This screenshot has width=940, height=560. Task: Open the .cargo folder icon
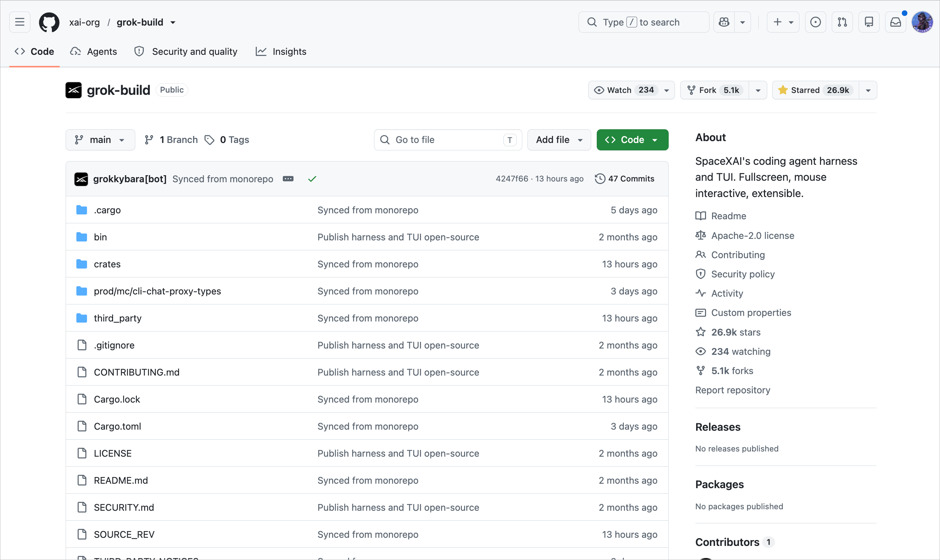[x=82, y=210]
